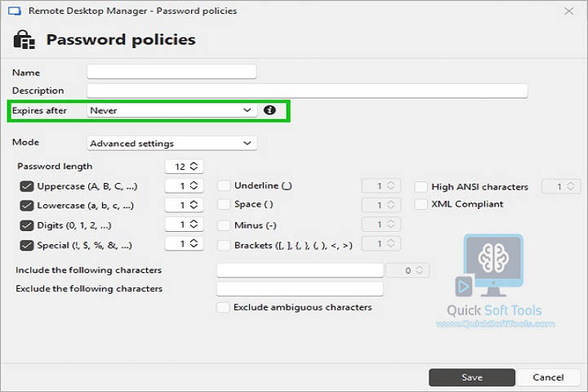Open the Expires after dropdown
This screenshot has width=588, height=392.
(172, 110)
